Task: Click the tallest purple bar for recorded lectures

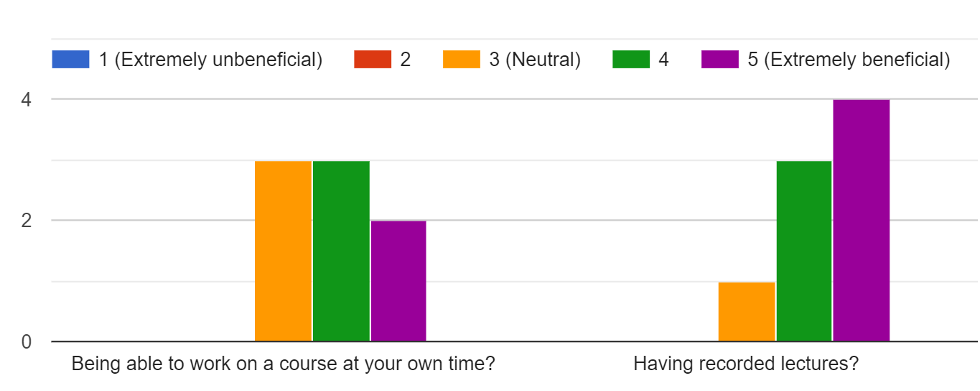Action: [x=862, y=220]
